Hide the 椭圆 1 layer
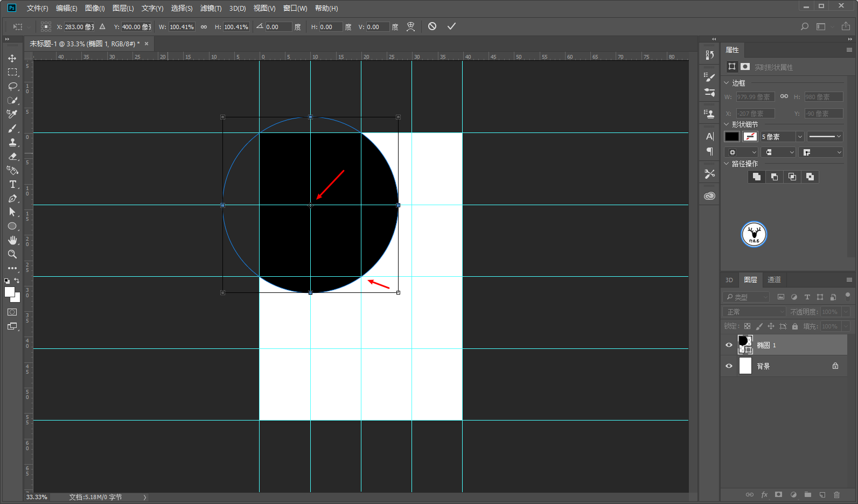The width and height of the screenshot is (858, 504). click(x=729, y=345)
